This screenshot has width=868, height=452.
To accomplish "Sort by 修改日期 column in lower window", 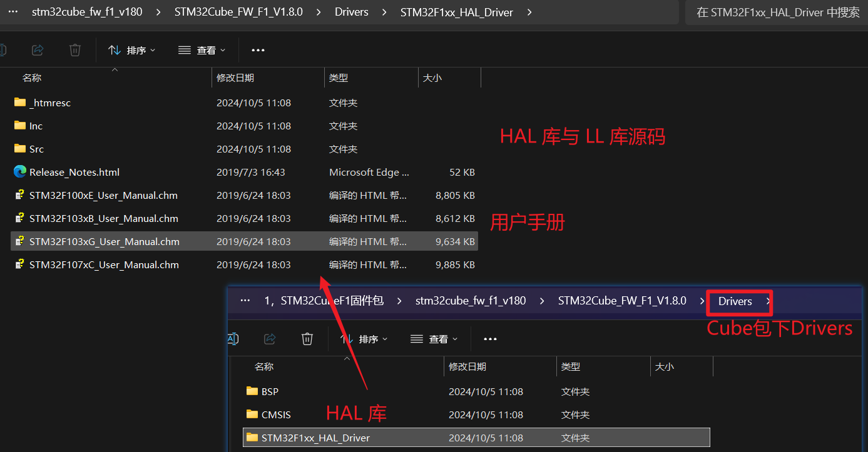I will pyautogui.click(x=467, y=366).
